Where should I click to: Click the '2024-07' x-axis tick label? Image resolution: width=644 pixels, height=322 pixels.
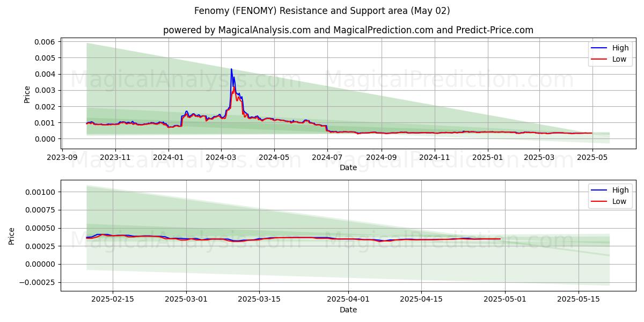point(327,157)
